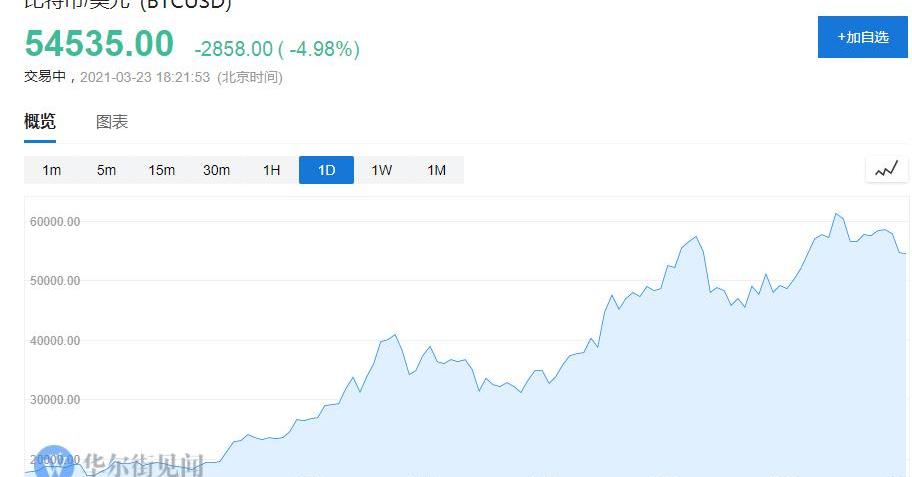Viewport: 912px width, 477px height.
Task: Click the current price 54535.00
Action: [x=99, y=44]
